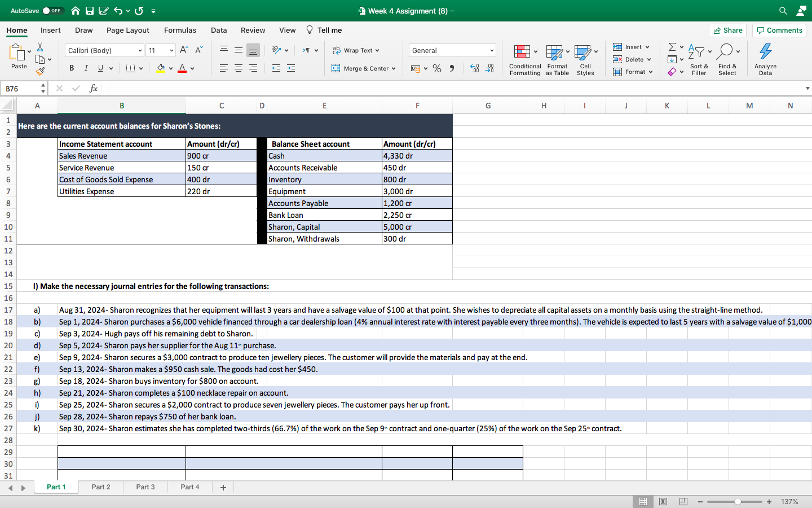The image size is (812, 508).
Task: Toggle Underline formatting
Action: click(100, 68)
